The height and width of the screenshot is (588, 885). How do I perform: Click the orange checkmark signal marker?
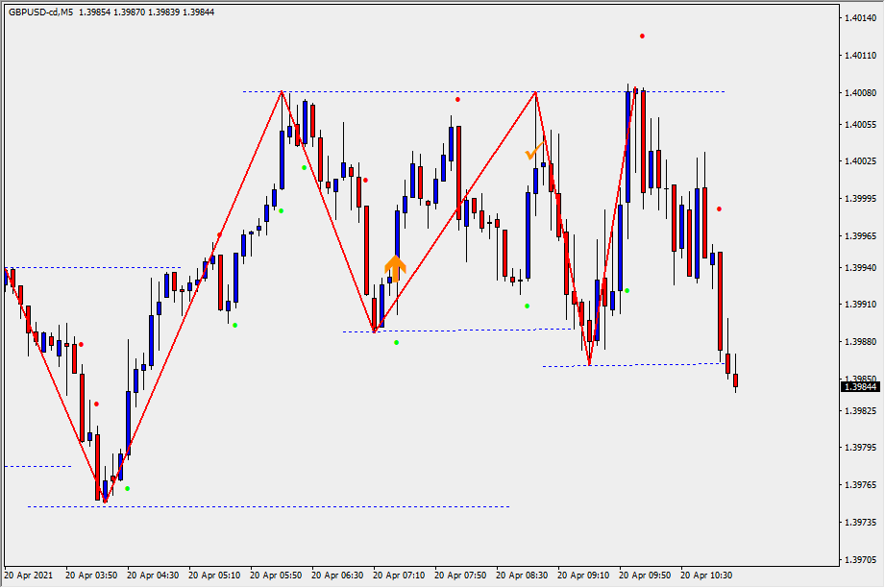pos(533,152)
